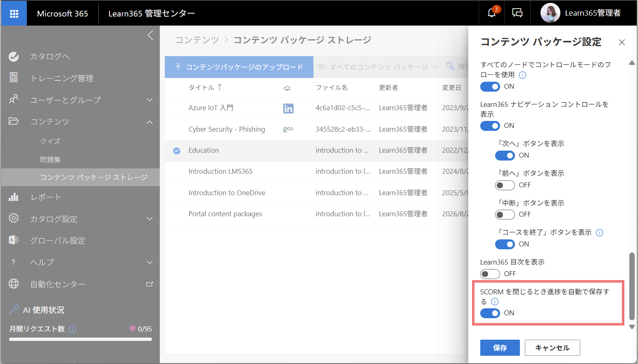Open the Microsoft 365 app launcher grid
Viewport: 638px width, 364px height.
14,14
